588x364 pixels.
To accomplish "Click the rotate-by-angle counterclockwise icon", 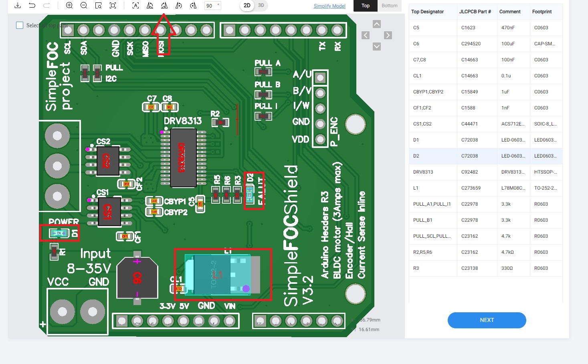I will point(179,6).
